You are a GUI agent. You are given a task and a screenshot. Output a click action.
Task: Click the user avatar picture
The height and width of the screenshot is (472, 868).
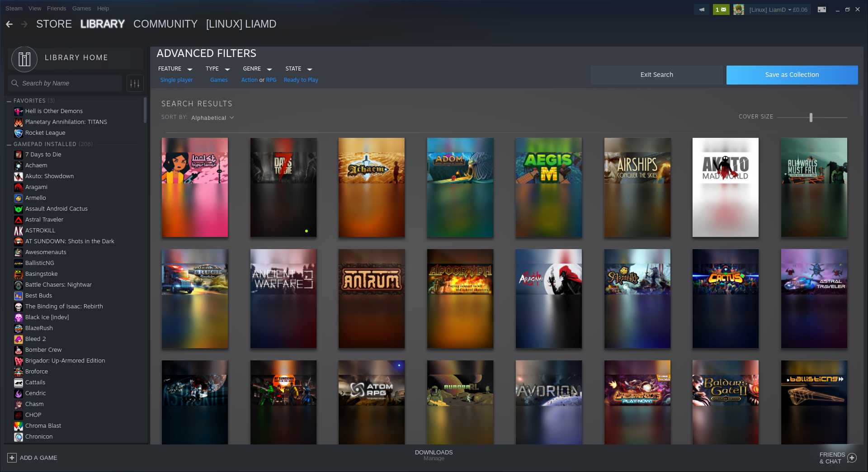click(x=739, y=9)
